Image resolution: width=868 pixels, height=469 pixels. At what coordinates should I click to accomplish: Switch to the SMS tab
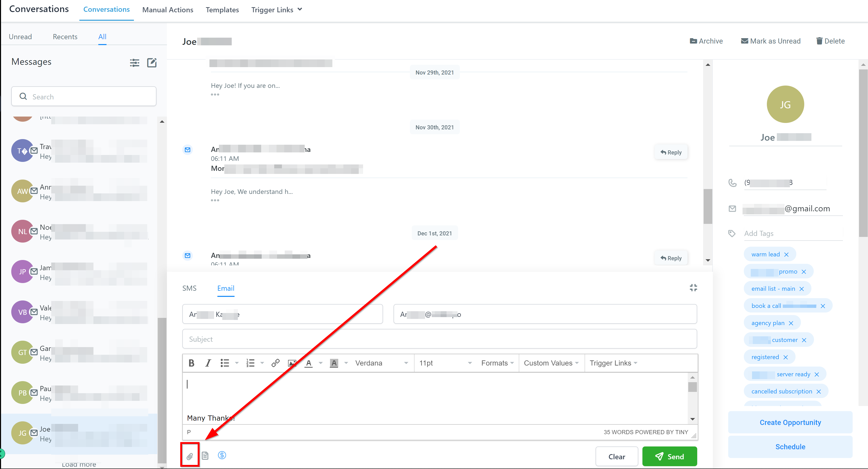point(189,288)
